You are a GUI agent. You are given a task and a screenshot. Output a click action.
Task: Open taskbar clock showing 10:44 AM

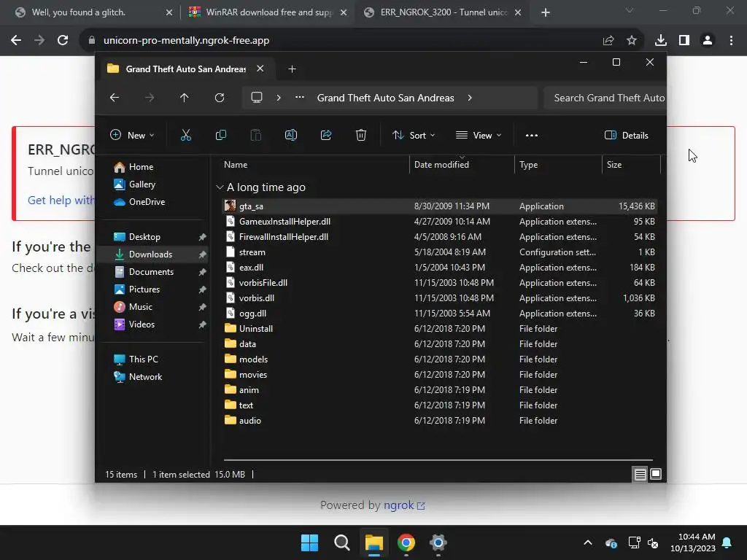[x=692, y=542]
